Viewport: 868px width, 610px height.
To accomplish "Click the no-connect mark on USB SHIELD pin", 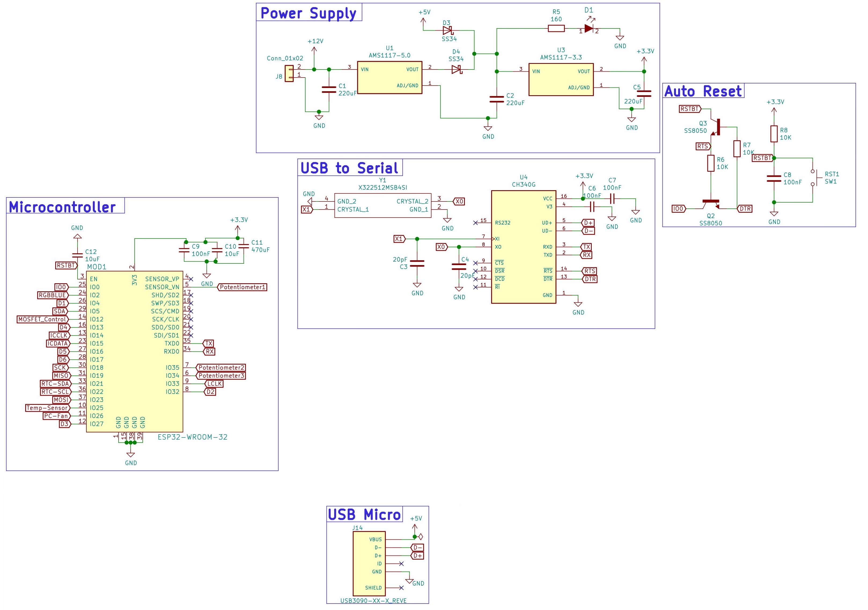I will tap(401, 588).
